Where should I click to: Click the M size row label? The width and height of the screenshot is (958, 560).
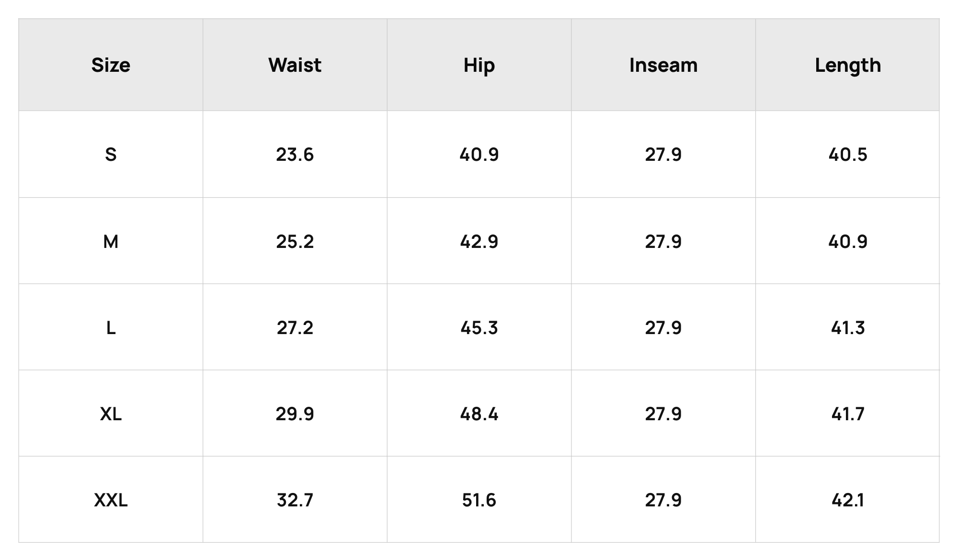click(x=111, y=242)
